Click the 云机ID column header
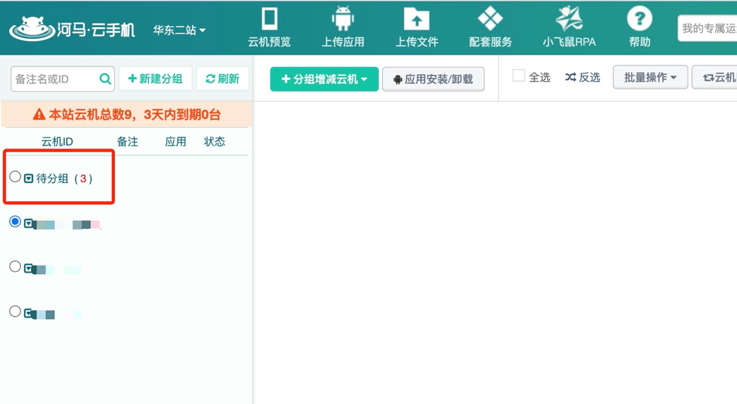This screenshot has width=737, height=404. coord(57,142)
